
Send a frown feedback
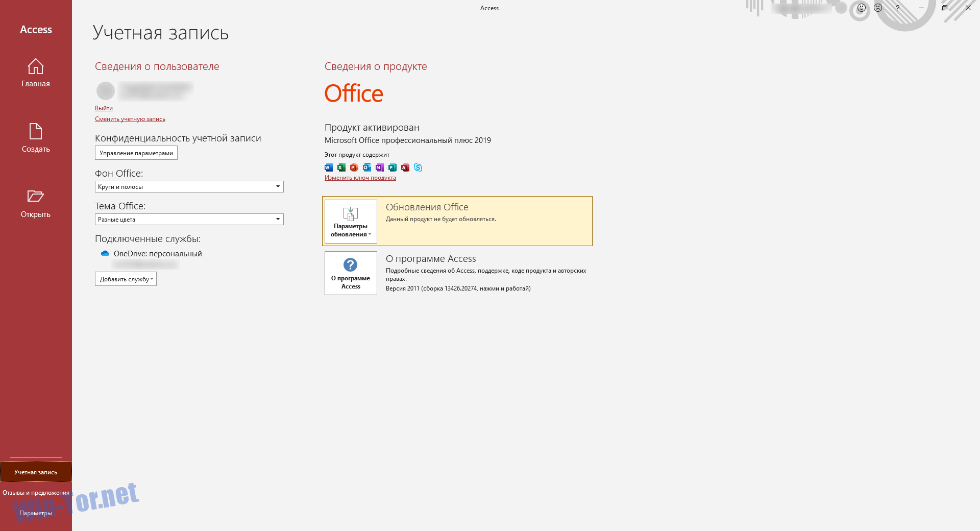click(x=878, y=8)
